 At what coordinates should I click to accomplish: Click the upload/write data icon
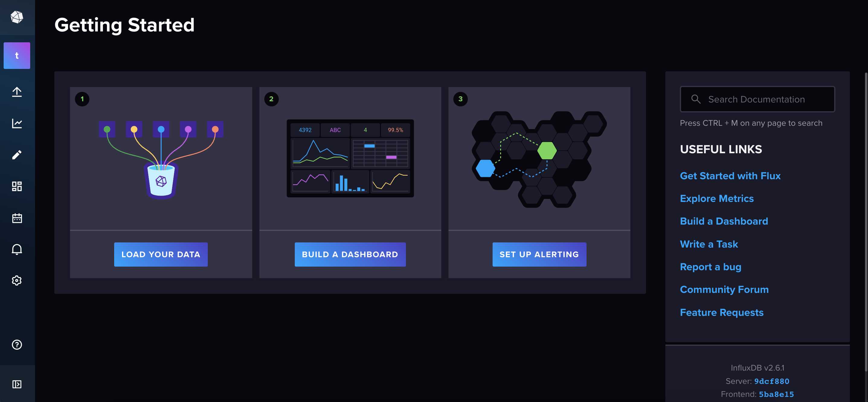pyautogui.click(x=17, y=92)
